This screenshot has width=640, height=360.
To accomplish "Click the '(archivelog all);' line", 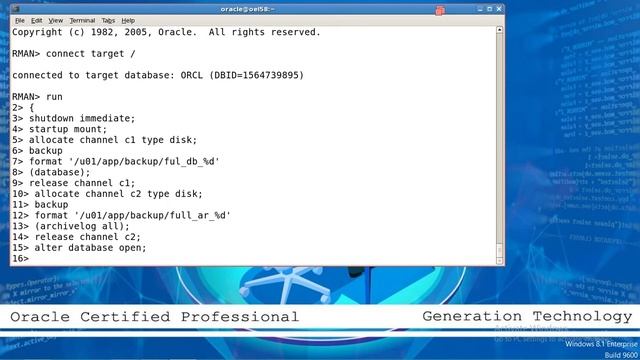I will pyautogui.click(x=71, y=226).
